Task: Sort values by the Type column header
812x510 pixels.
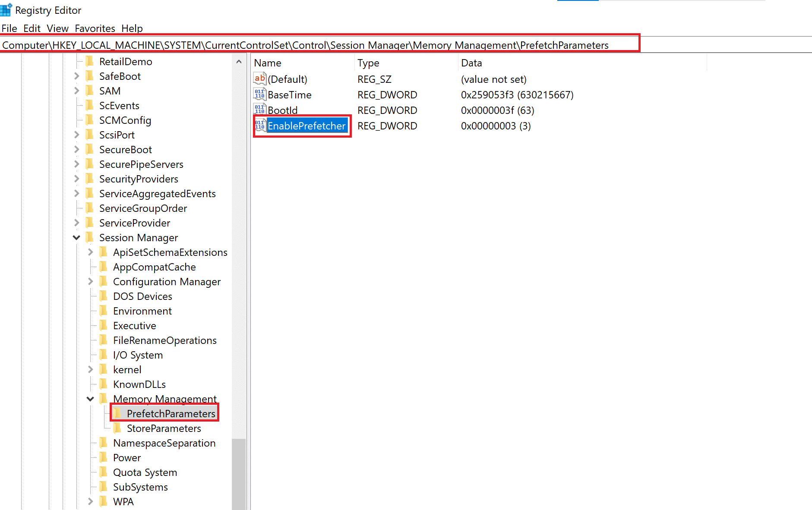Action: click(368, 63)
